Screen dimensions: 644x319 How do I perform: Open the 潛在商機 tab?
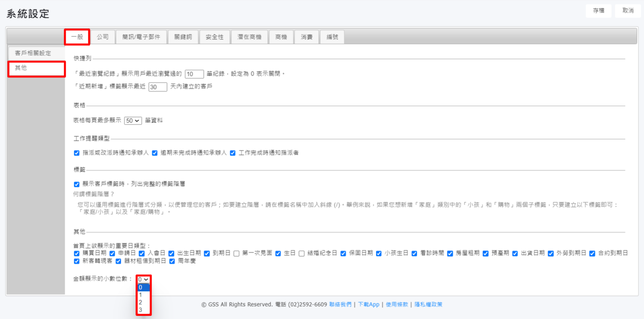click(249, 37)
